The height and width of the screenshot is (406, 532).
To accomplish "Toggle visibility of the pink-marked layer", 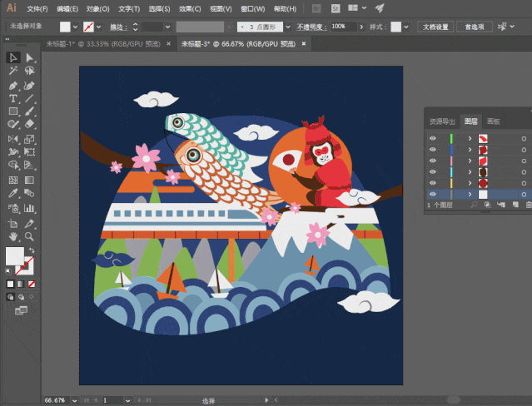I will coord(432,160).
